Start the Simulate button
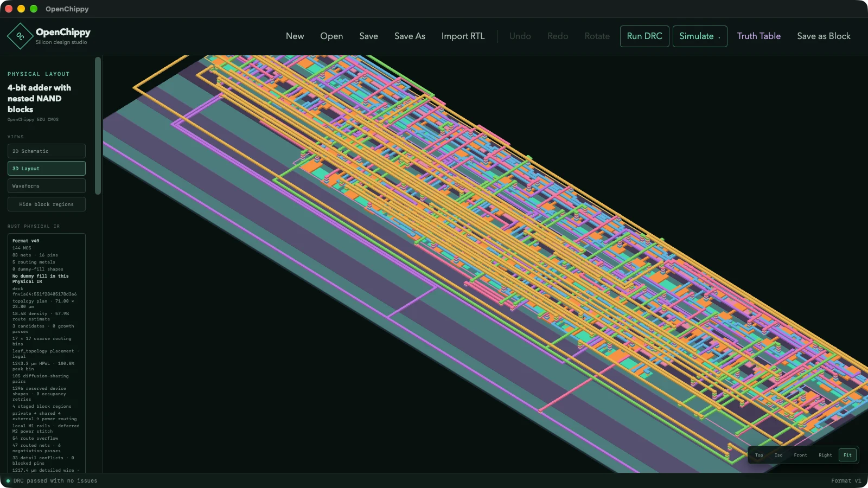 (x=700, y=36)
